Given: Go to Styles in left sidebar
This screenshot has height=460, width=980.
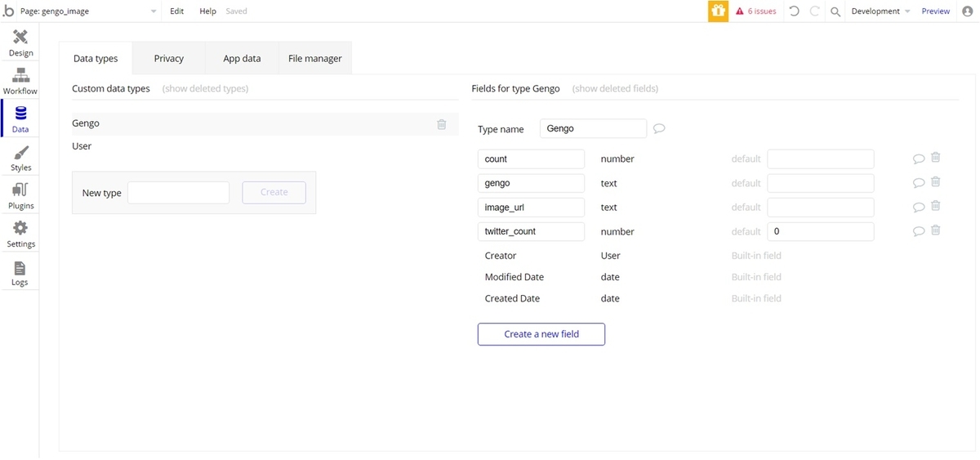Looking at the screenshot, I should 20,158.
